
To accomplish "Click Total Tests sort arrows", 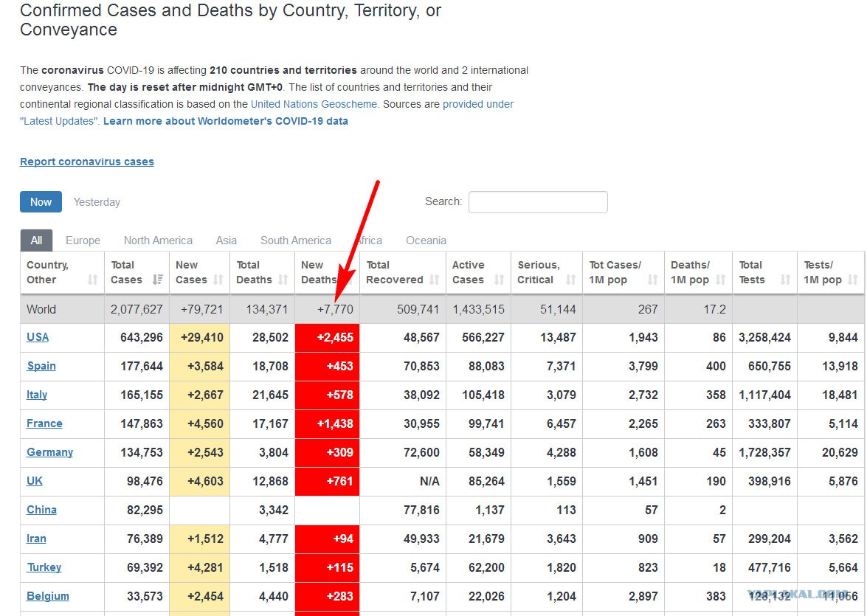I will [785, 280].
